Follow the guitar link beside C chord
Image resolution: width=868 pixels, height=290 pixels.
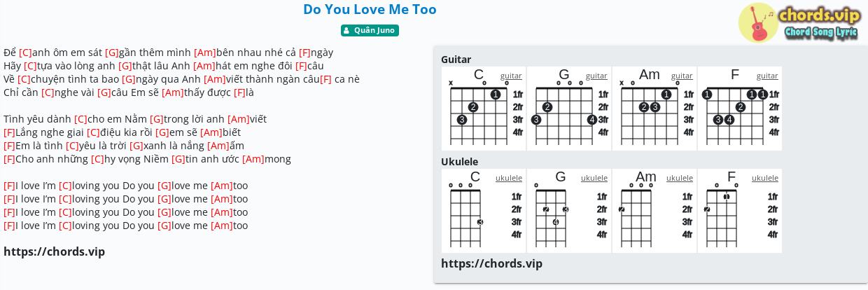(x=511, y=76)
